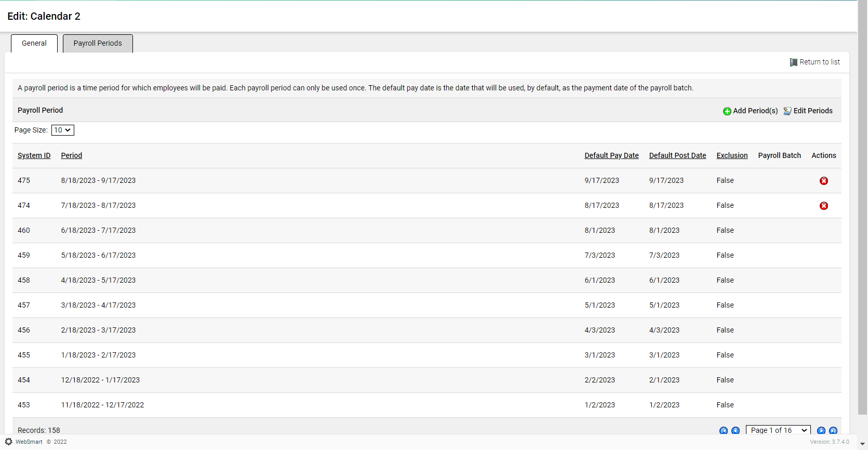The height and width of the screenshot is (450, 868).
Task: Click the vertical scrollbar down arrow
Action: click(x=862, y=444)
